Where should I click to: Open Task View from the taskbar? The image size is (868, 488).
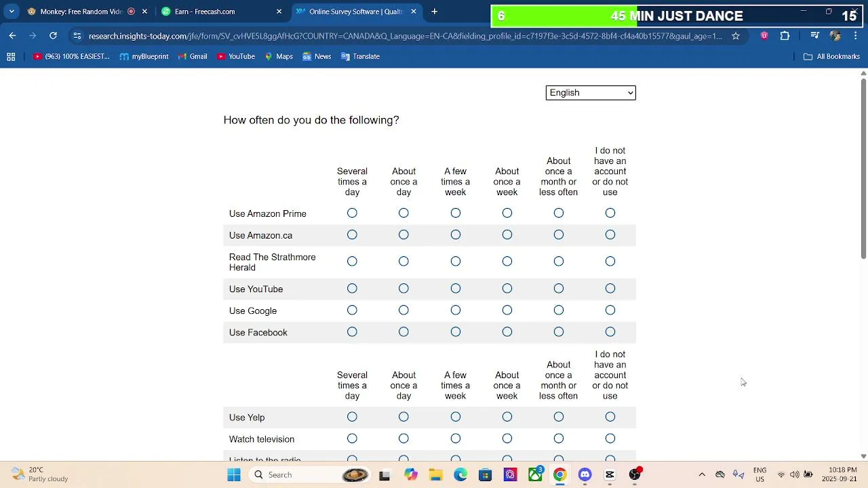tap(384, 475)
